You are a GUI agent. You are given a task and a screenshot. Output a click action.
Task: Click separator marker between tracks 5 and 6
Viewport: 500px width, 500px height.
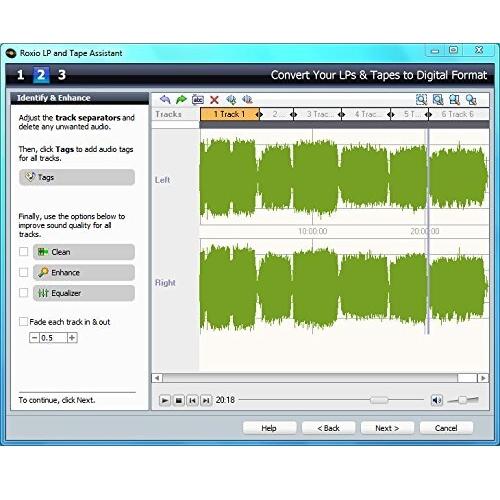[428, 115]
